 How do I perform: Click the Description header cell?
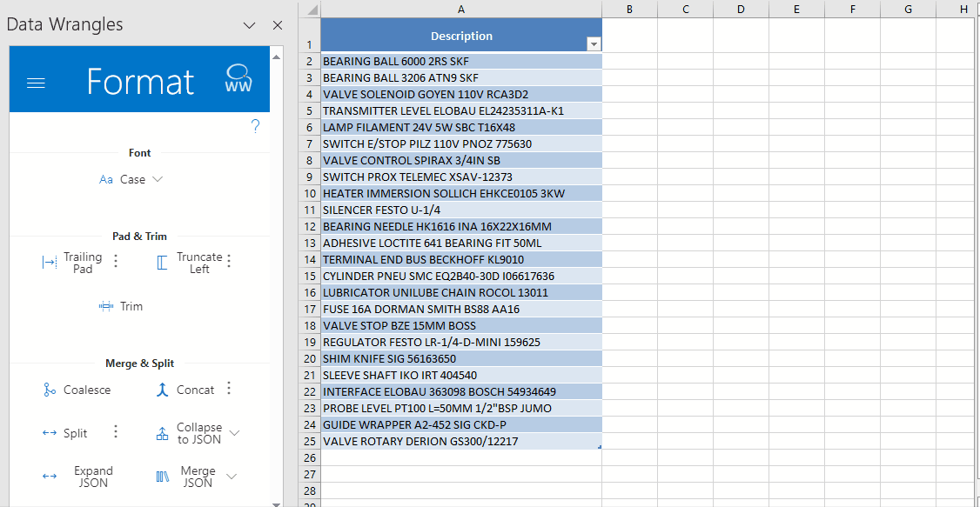click(461, 36)
